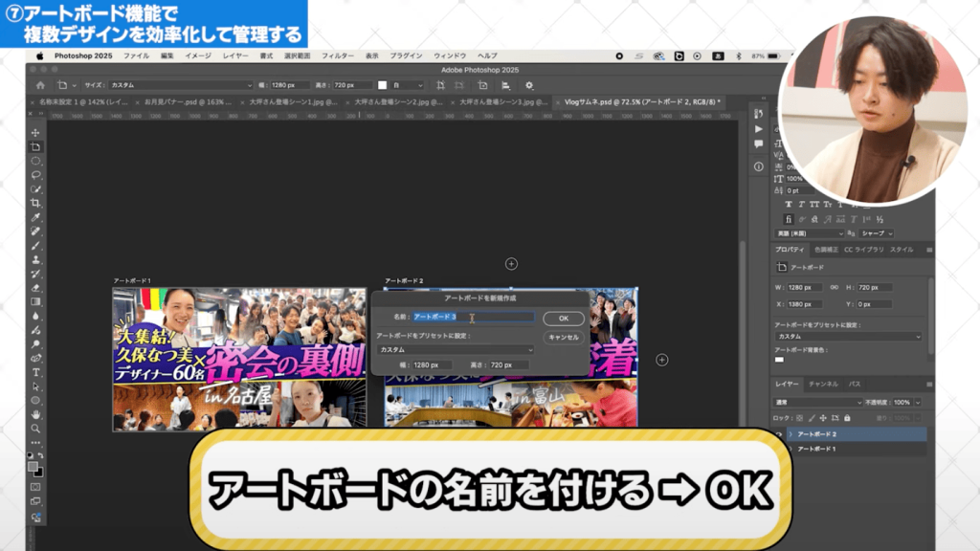
Task: Select the Lasso tool
Action: click(x=35, y=175)
